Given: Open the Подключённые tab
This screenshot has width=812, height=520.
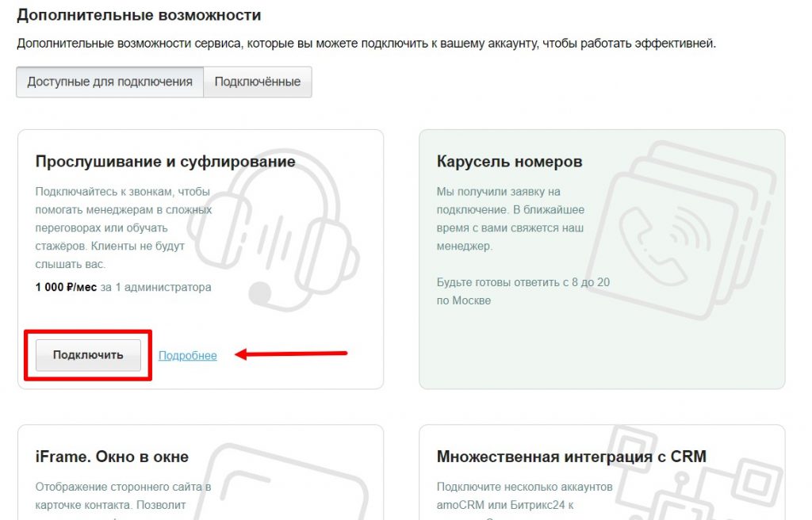Looking at the screenshot, I should coord(257,82).
